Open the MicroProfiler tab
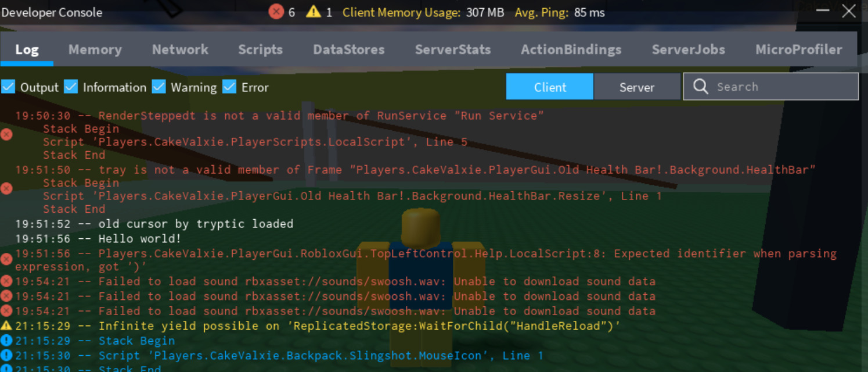The width and height of the screenshot is (868, 372). [798, 49]
